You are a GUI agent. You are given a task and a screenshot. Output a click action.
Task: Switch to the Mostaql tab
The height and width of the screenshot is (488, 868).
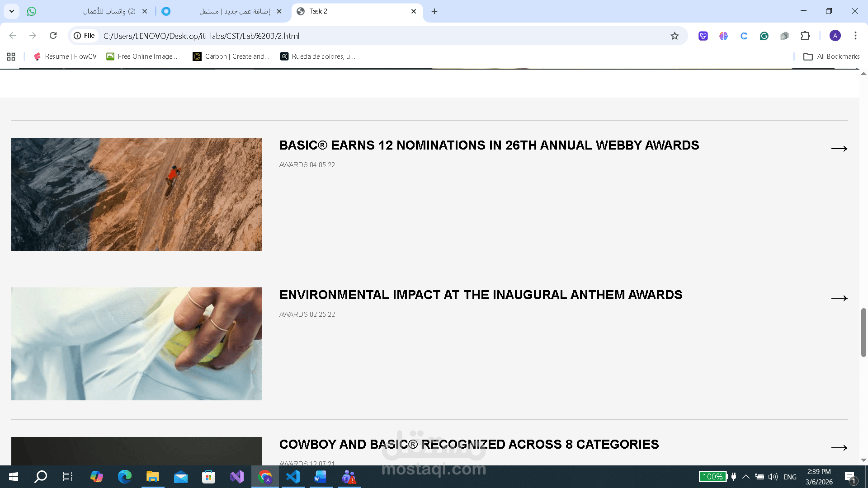(234, 11)
